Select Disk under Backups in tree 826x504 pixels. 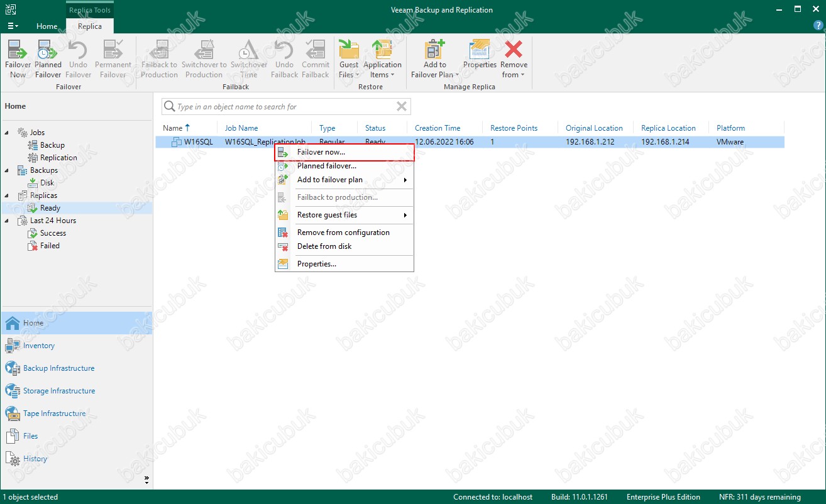pyautogui.click(x=47, y=183)
